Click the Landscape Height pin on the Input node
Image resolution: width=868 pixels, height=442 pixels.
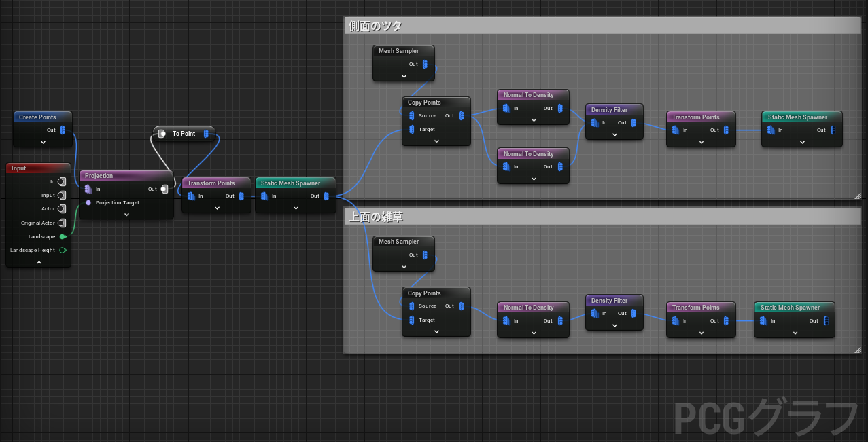[x=63, y=250]
